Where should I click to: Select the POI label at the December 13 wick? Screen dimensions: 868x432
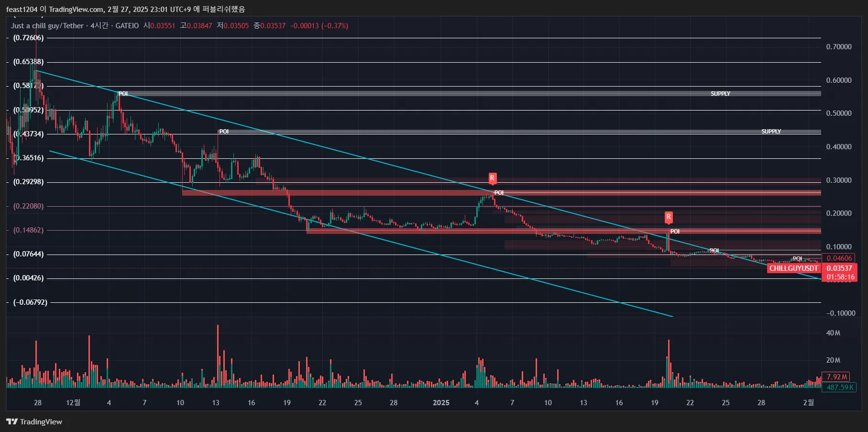[224, 132]
